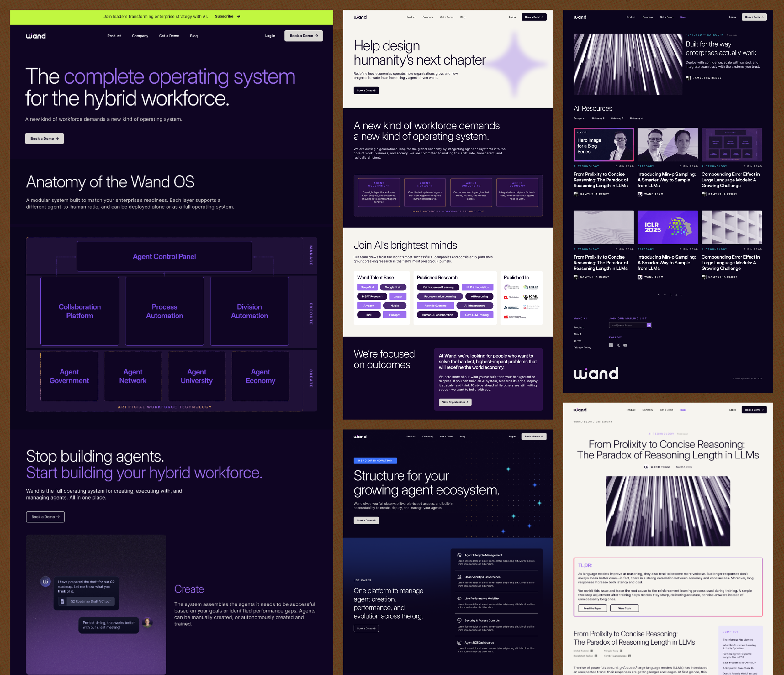Click the Live Performance Visibility eye icon
This screenshot has height=675, width=784.
(459, 599)
